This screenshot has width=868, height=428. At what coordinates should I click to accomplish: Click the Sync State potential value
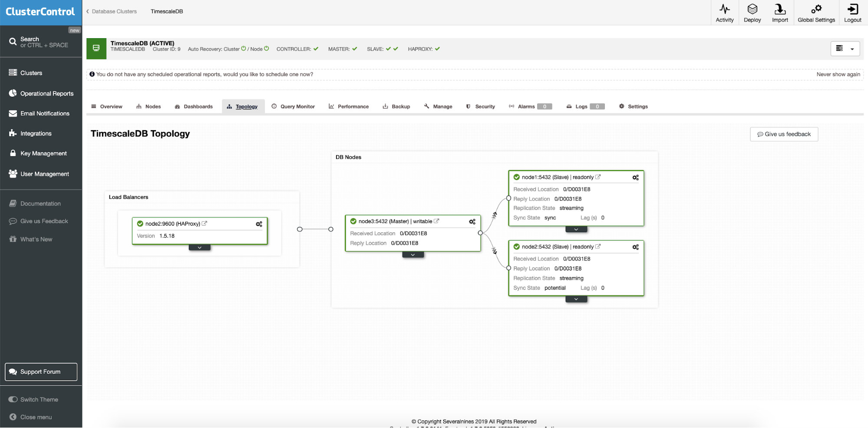point(555,288)
